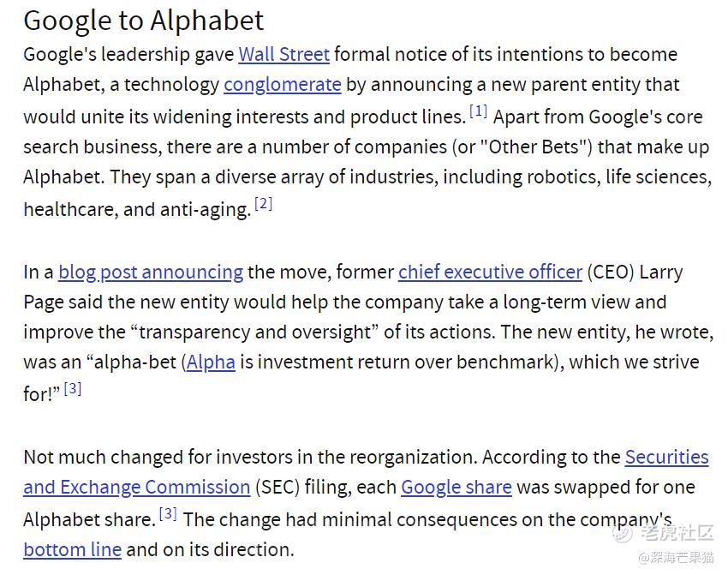Follow the conglomerate hyperlink
728x575 pixels.
point(283,85)
